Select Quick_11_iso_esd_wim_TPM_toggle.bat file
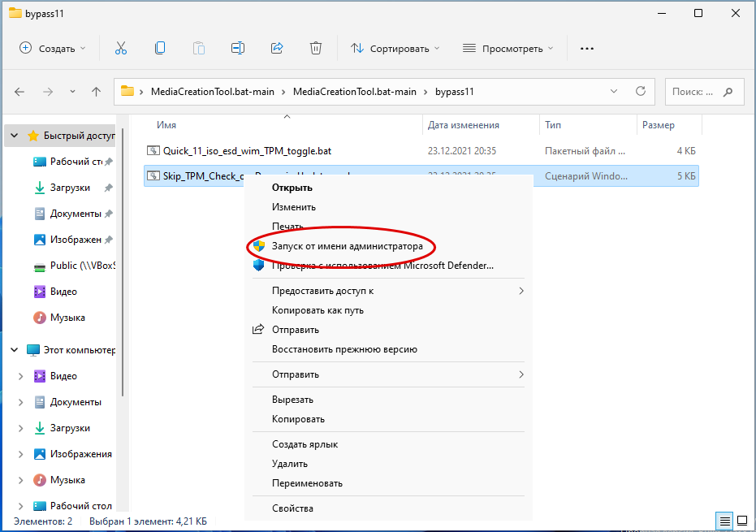Image resolution: width=756 pixels, height=532 pixels. (247, 150)
